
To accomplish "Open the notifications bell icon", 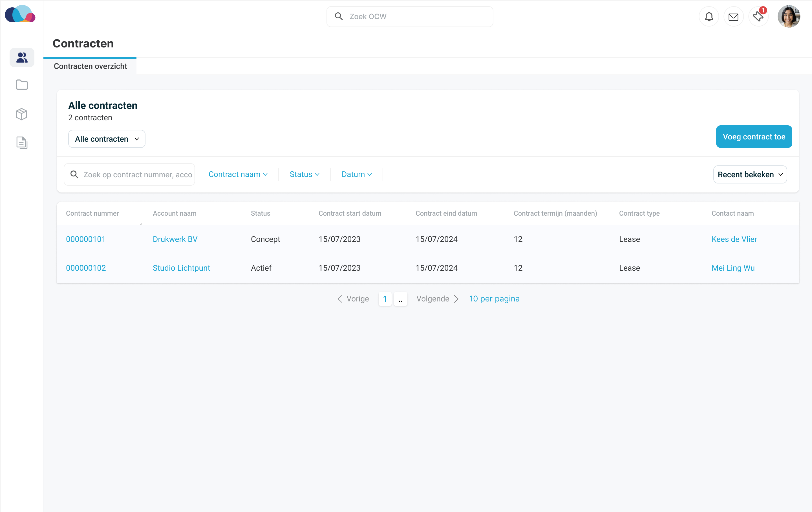I will pos(709,17).
